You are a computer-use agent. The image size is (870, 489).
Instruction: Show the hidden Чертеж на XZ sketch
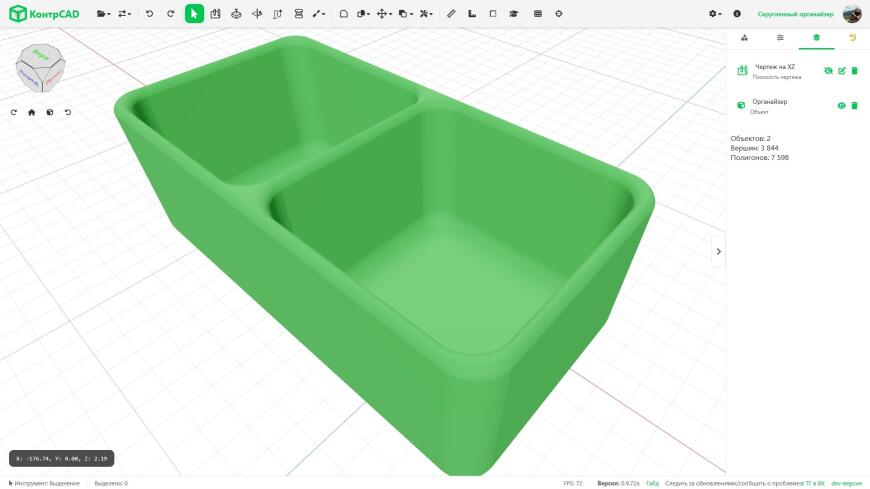click(828, 70)
